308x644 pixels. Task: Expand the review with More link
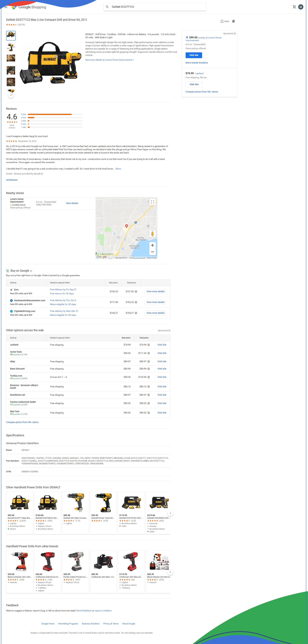[x=118, y=169]
